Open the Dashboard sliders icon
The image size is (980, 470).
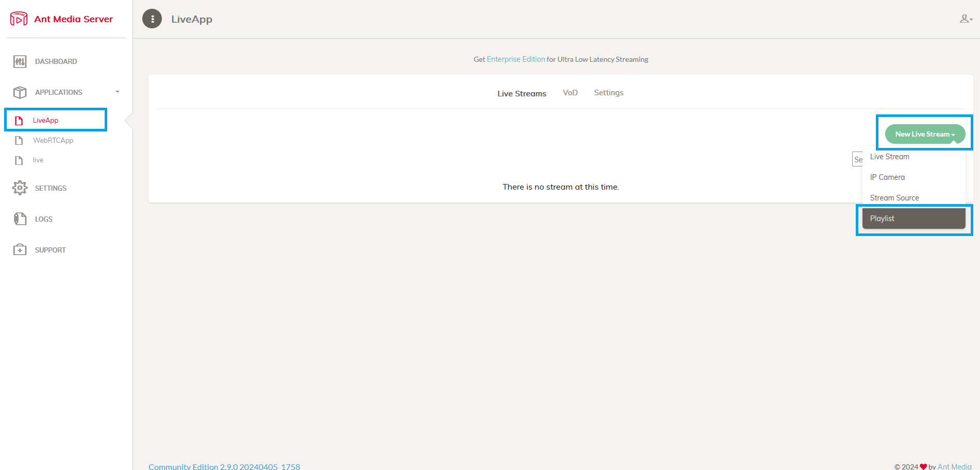point(20,62)
